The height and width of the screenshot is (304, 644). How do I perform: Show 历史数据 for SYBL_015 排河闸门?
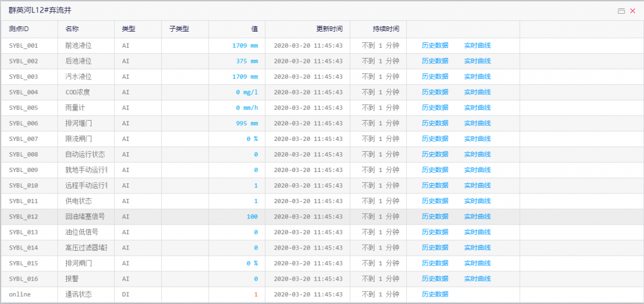tap(435, 263)
